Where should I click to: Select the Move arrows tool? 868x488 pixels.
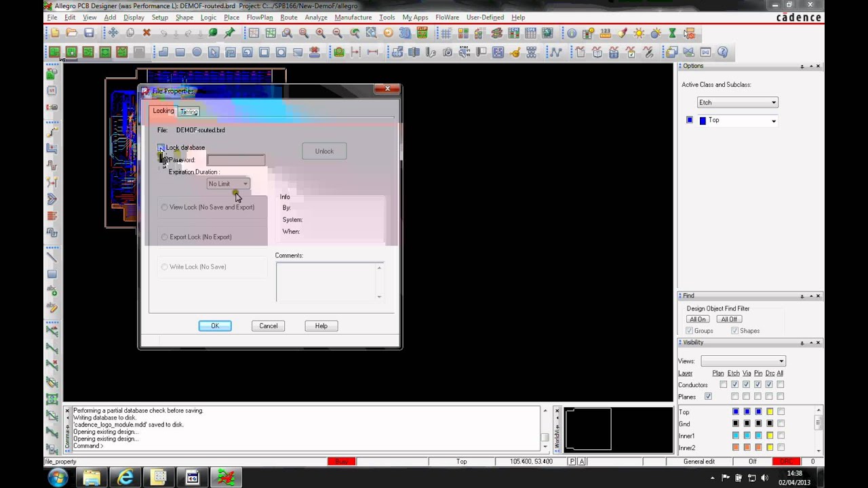113,33
